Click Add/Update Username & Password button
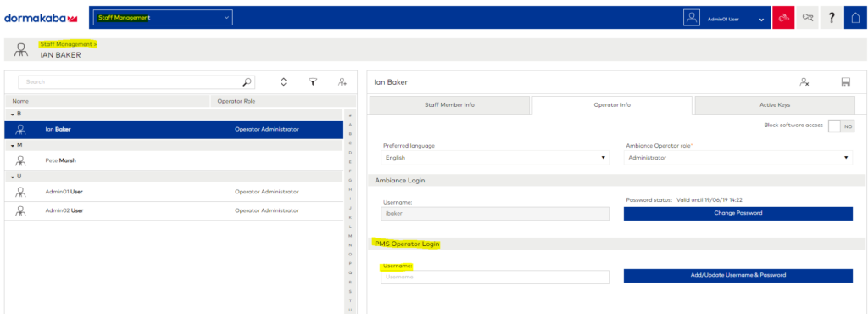Screen dimensions: 868x314 738,275
